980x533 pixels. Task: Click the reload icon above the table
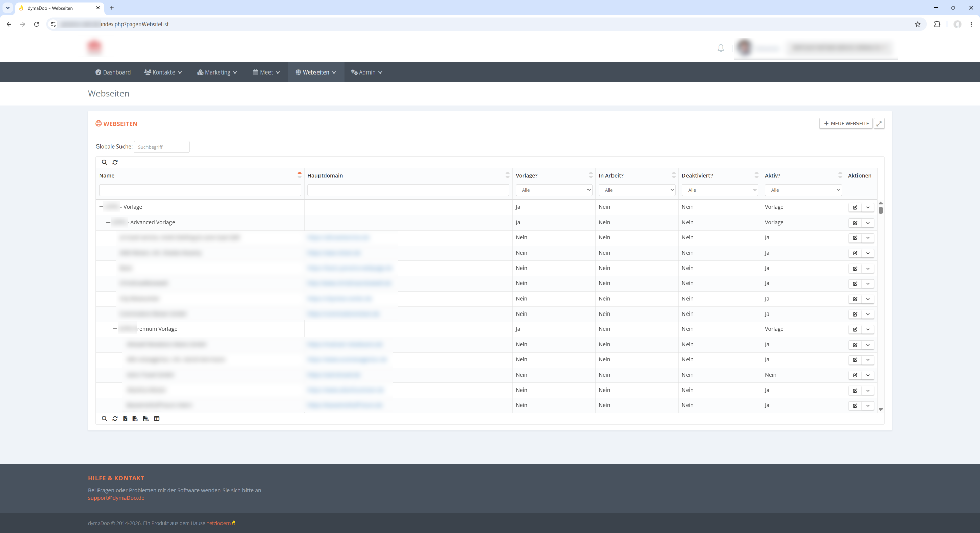coord(115,162)
